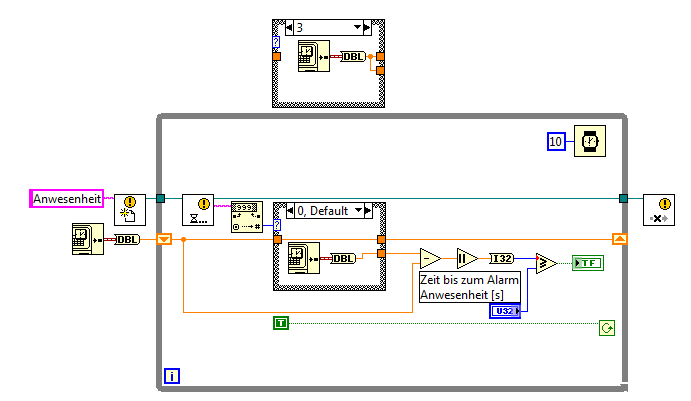This screenshot has height=401, width=691.
Task: Click upper output tunnel of Default case
Action: click(381, 239)
